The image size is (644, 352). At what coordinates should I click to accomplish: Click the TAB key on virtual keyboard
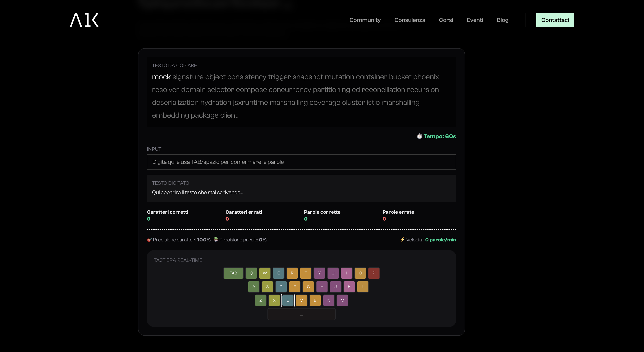233,273
